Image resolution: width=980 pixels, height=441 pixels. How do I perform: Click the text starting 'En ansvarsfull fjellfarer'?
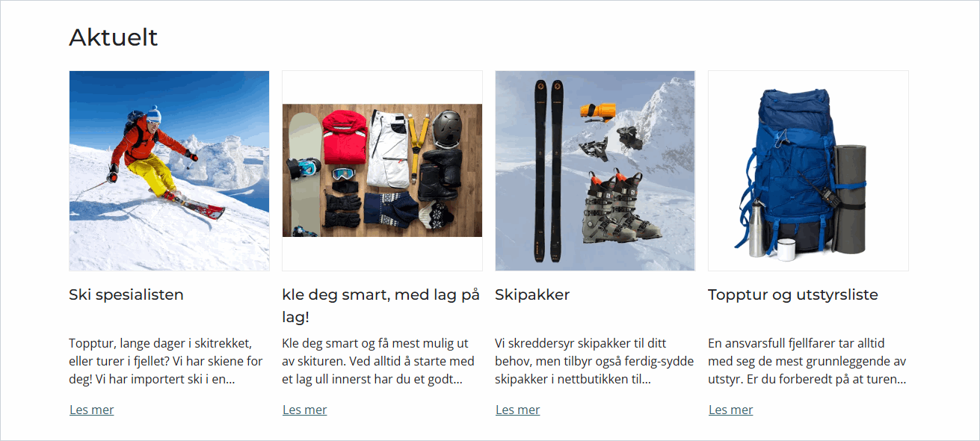point(807,361)
